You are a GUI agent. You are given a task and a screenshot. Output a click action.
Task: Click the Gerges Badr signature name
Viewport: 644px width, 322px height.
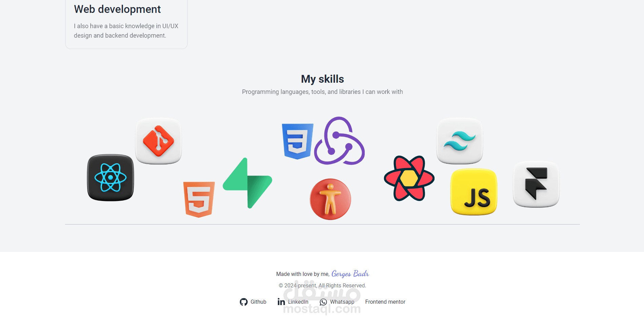tap(350, 274)
